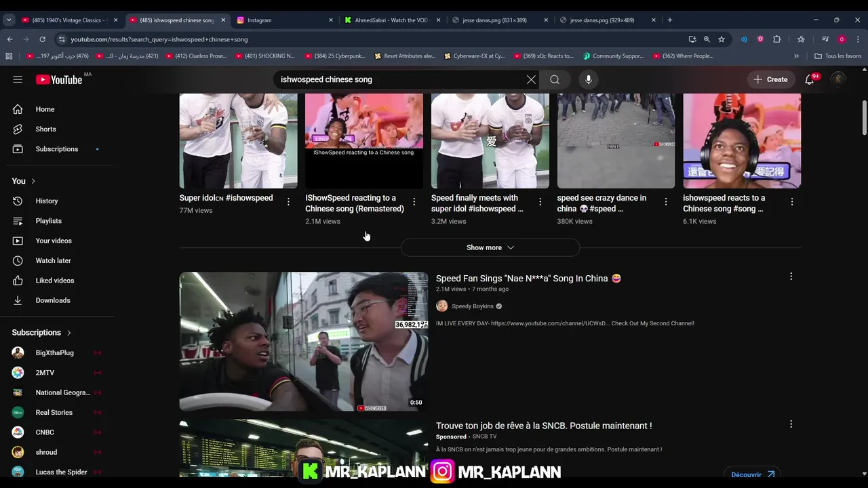The height and width of the screenshot is (488, 868).
Task: Switch to the jesse danas.png (831×389) tab
Action: click(500, 20)
